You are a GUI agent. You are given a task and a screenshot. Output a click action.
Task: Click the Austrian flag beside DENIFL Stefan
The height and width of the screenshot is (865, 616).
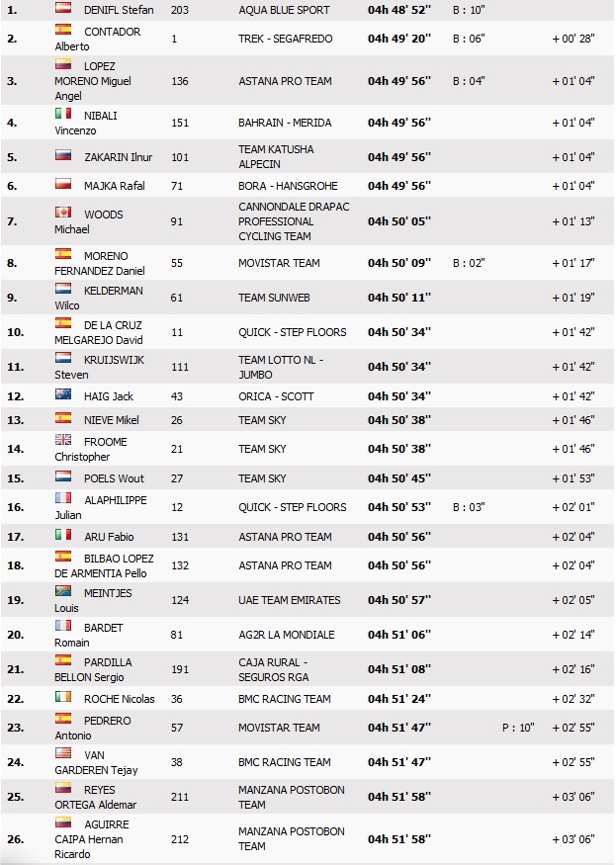coord(63,8)
